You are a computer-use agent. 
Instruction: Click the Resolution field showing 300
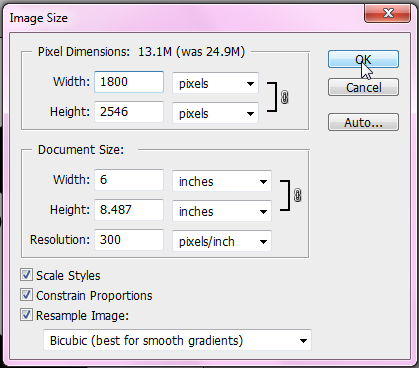[x=129, y=239]
